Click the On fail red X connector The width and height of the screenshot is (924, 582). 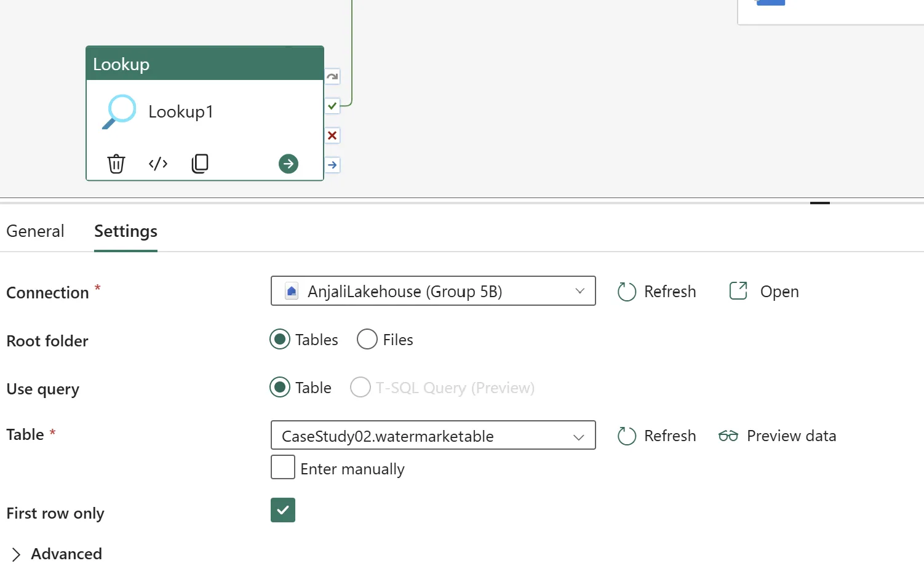(x=332, y=135)
